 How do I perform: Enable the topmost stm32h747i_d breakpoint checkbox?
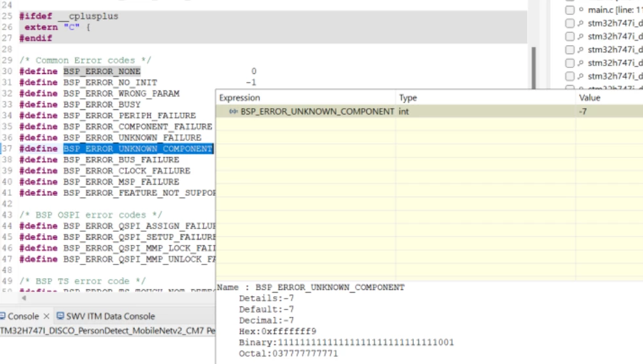coord(570,24)
